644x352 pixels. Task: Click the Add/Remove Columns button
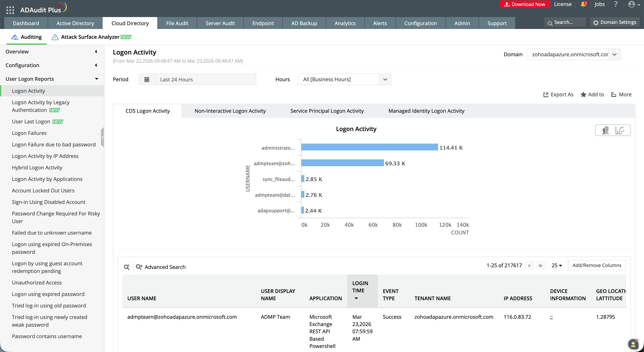597,265
